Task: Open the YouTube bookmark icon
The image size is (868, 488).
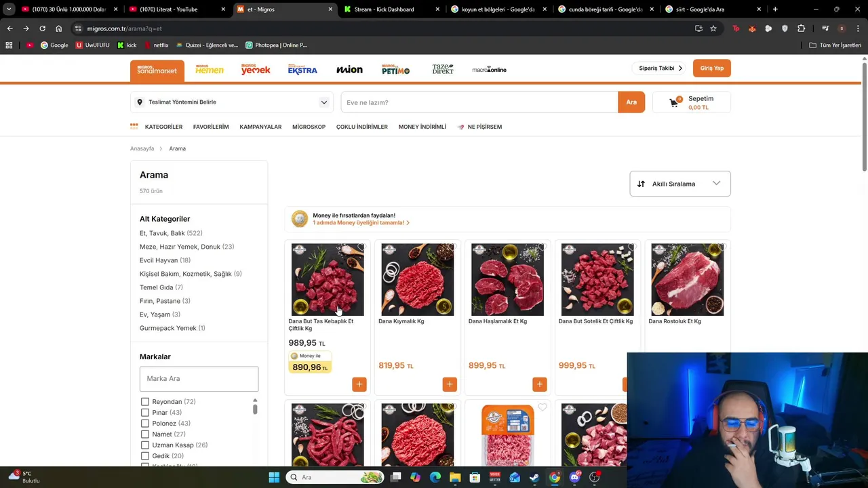Action: click(x=30, y=45)
